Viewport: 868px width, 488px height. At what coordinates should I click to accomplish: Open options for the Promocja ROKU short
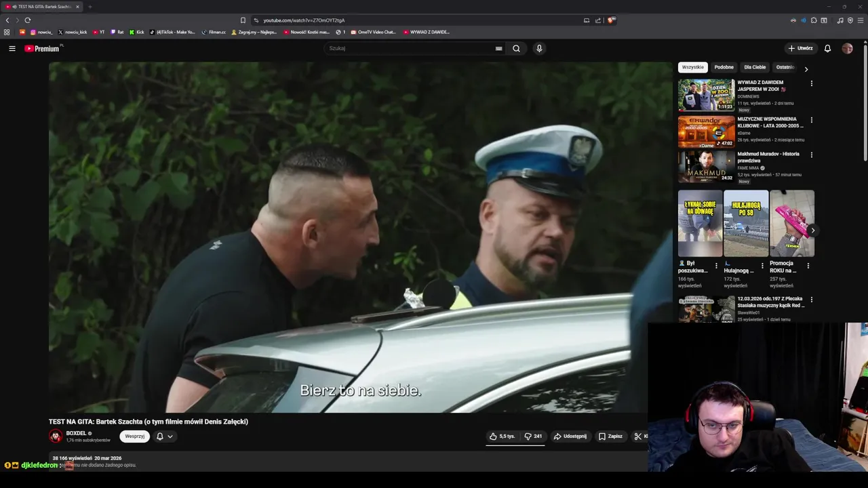tap(808, 266)
